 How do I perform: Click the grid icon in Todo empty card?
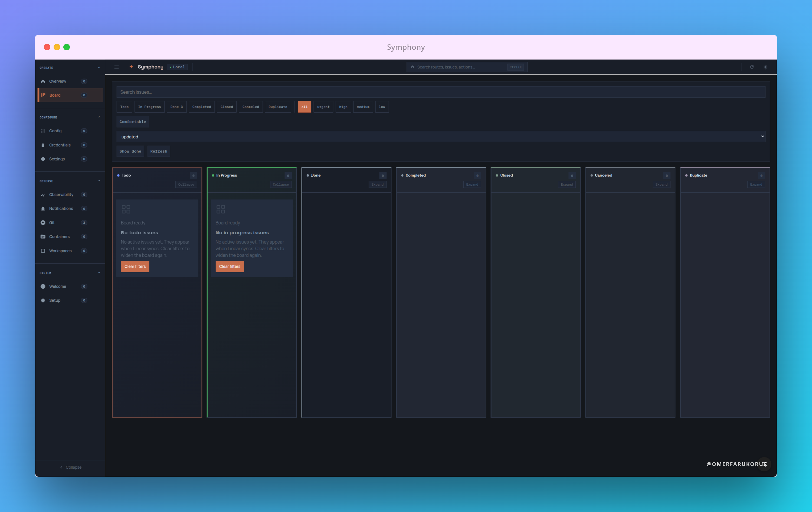point(126,209)
